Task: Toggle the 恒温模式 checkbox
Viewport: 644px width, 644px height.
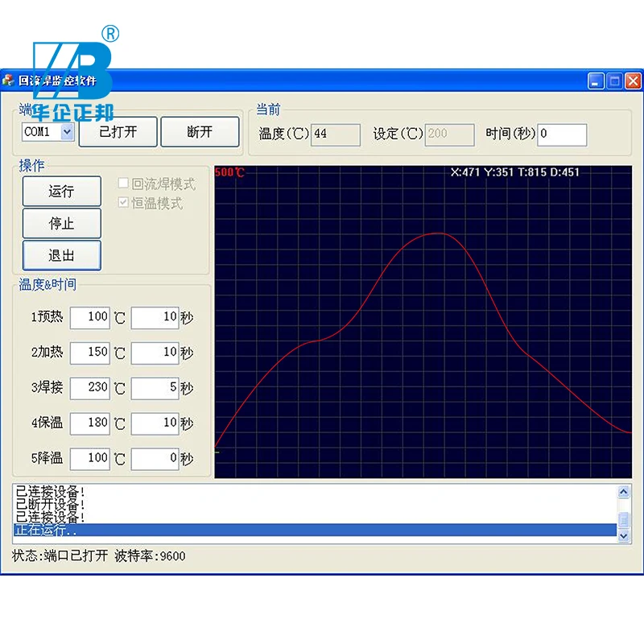Action: [123, 202]
